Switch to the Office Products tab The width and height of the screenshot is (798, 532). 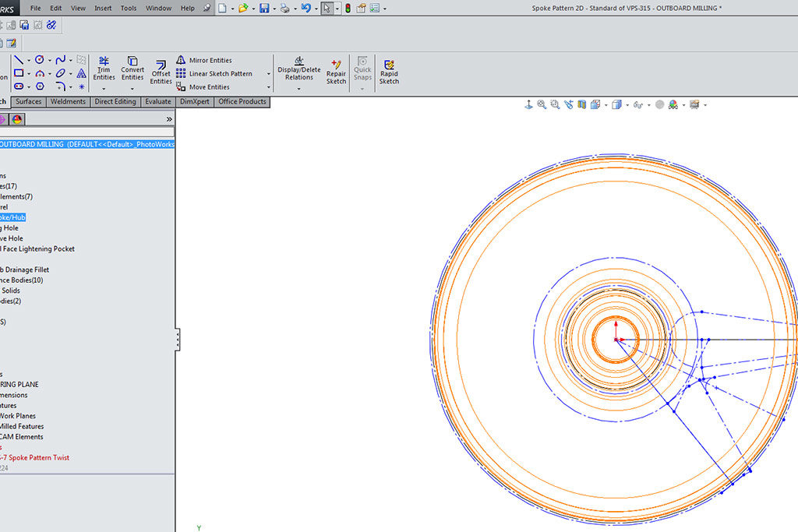(x=242, y=102)
